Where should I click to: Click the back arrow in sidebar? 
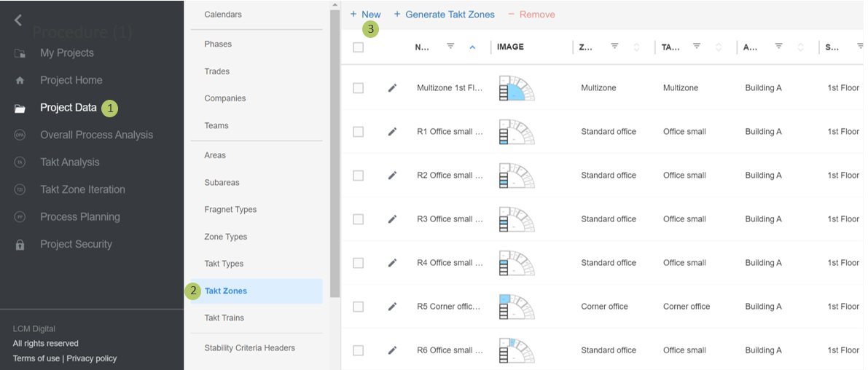click(18, 20)
